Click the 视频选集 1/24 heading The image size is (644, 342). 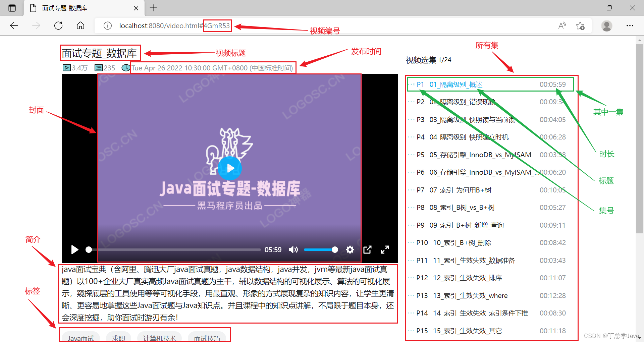pyautogui.click(x=428, y=60)
